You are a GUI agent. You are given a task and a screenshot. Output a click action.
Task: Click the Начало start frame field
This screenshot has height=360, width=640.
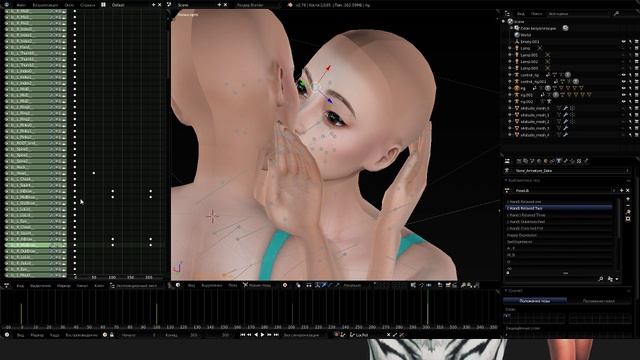140,335
